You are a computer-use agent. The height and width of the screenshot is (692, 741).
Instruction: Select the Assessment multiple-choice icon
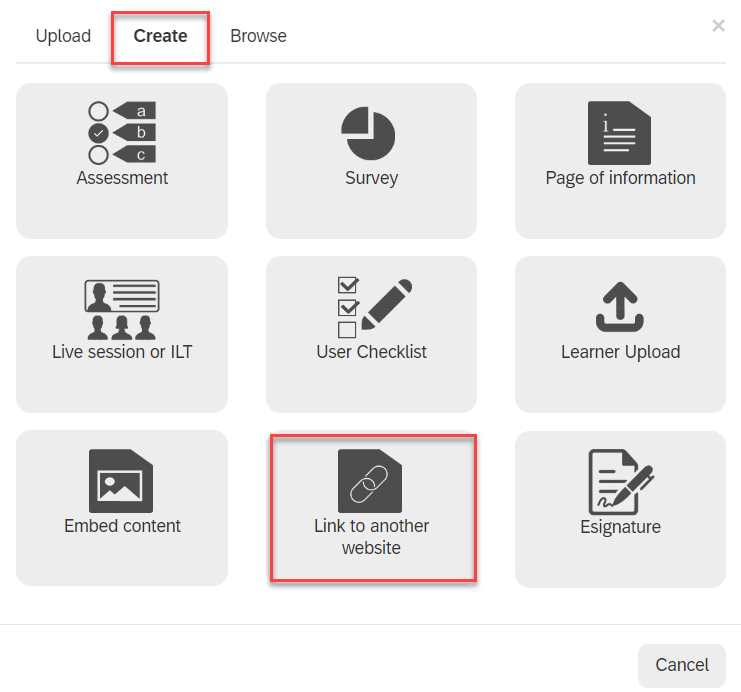click(122, 133)
